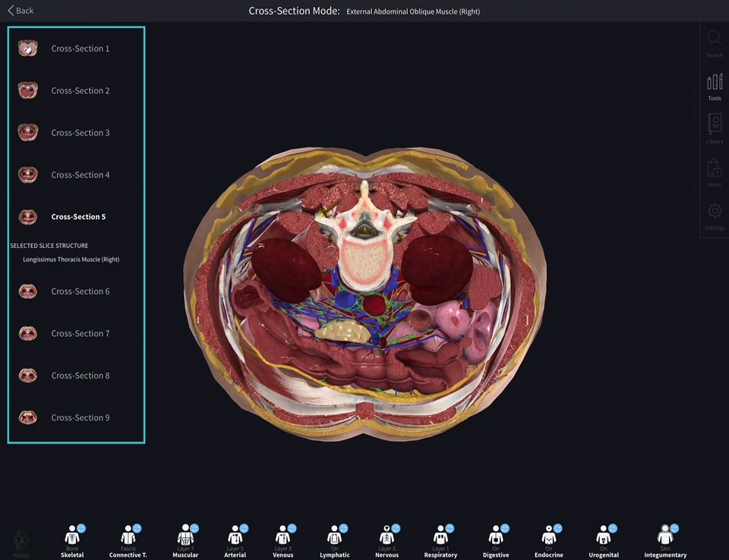The height and width of the screenshot is (560, 729).
Task: Toggle the blue cycle badge on Integumentary
Action: [674, 528]
